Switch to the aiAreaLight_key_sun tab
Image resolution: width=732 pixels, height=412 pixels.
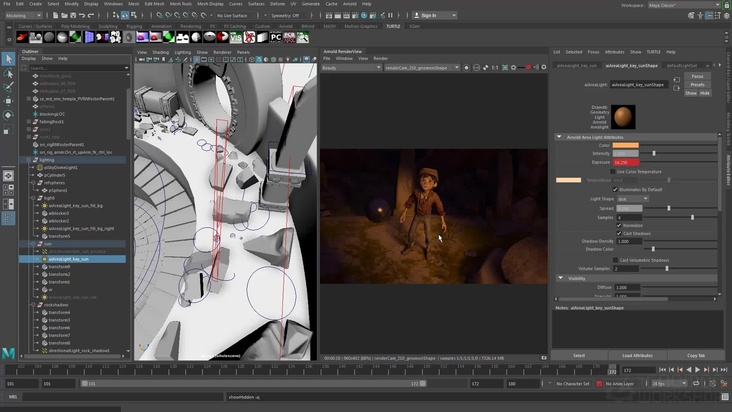tap(577, 66)
